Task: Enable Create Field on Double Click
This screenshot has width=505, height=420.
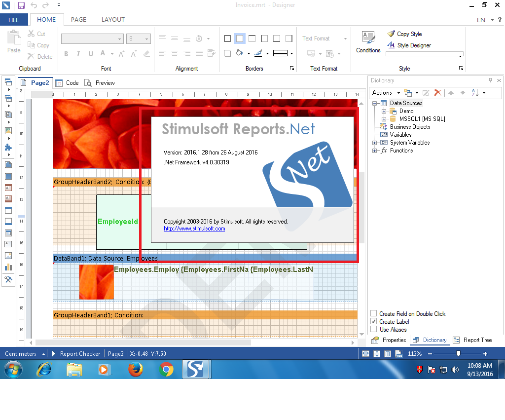Action: (374, 313)
